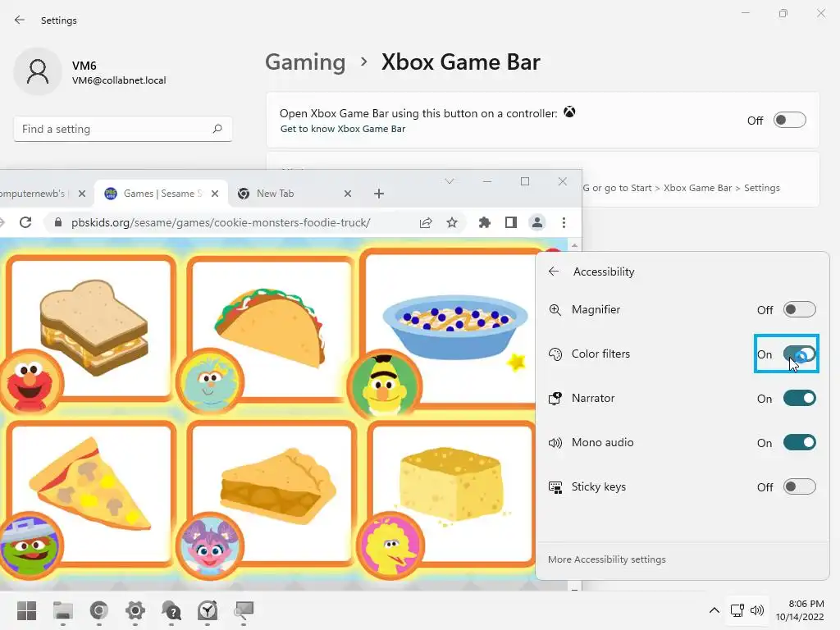840x630 pixels.
Task: Open the Chrome tab search dropdown arrow
Action: [x=450, y=181]
